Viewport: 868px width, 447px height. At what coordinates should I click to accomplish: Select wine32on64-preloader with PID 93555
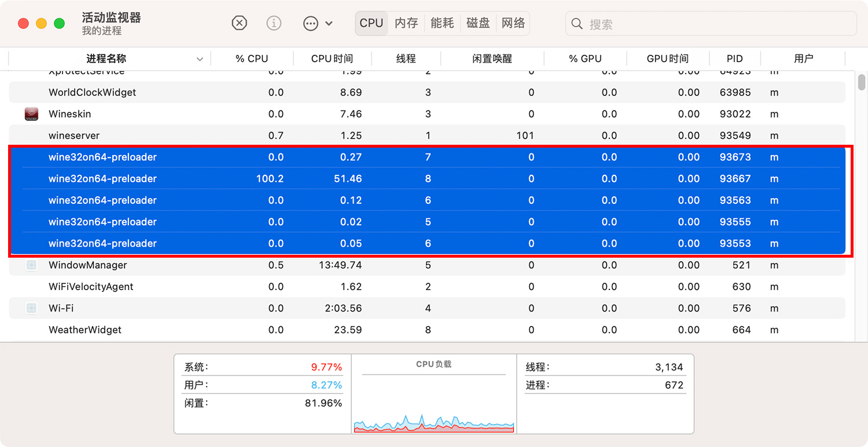[427, 222]
